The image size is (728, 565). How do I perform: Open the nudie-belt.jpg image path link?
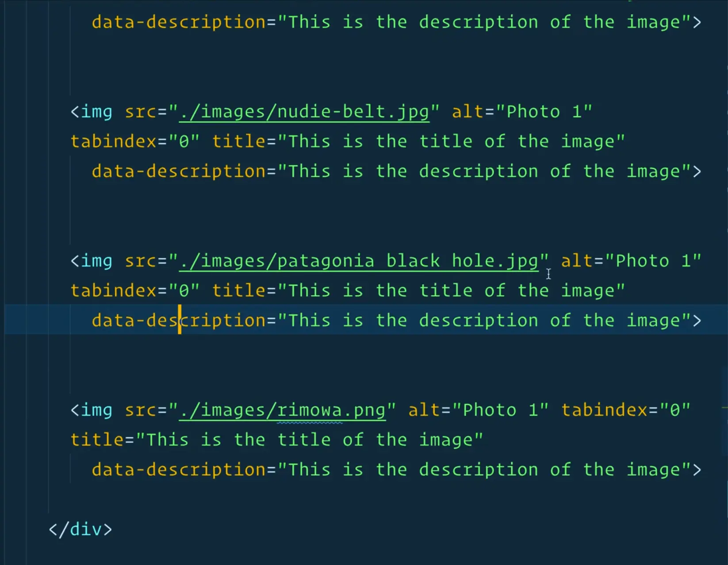[x=304, y=112]
